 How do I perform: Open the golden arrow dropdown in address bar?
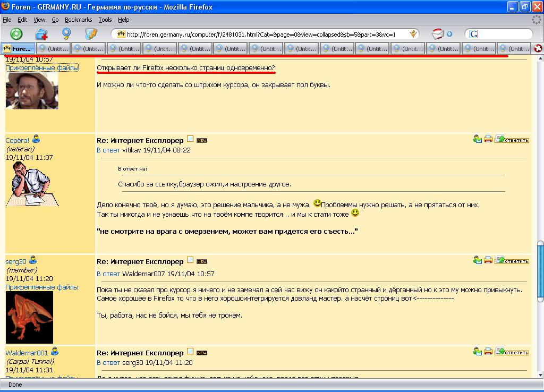pos(413,33)
